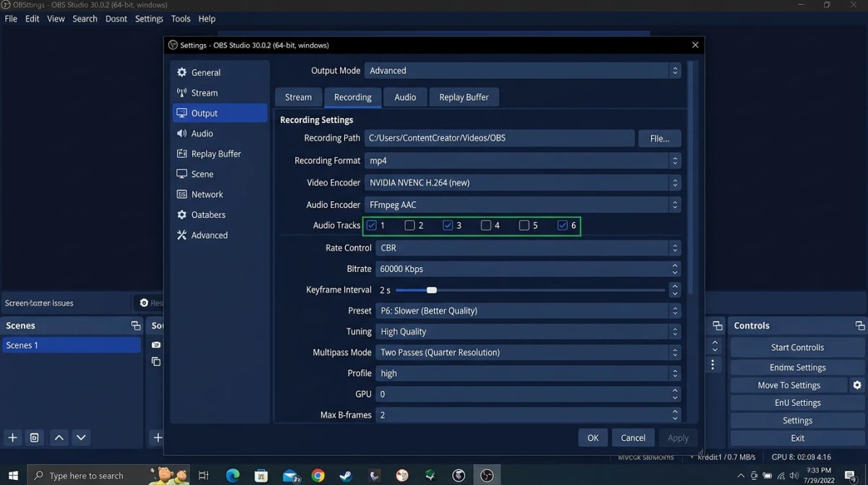Open the File menu
The width and height of the screenshot is (868, 485).
click(11, 19)
